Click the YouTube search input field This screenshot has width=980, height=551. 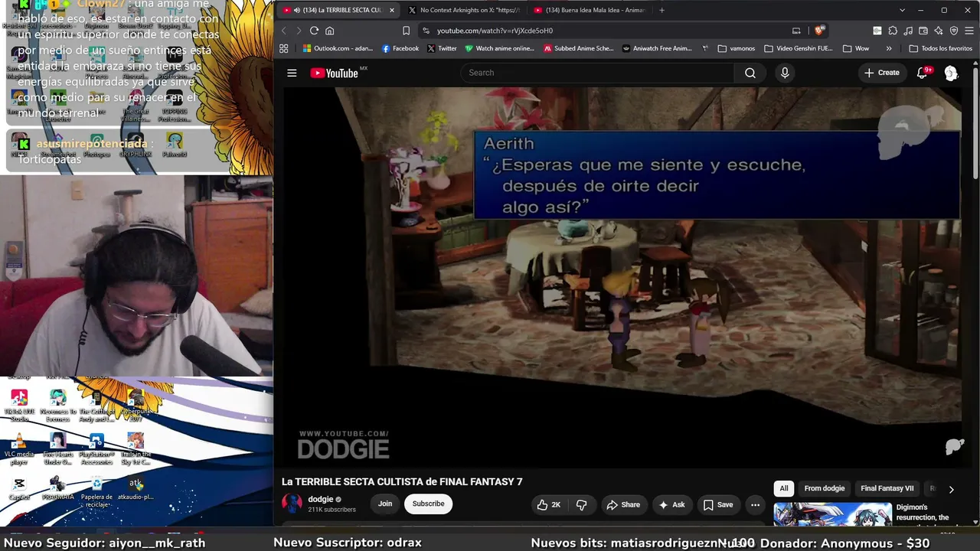click(597, 73)
